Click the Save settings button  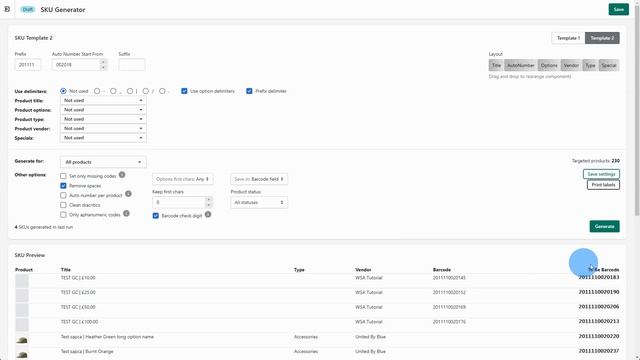[601, 174]
